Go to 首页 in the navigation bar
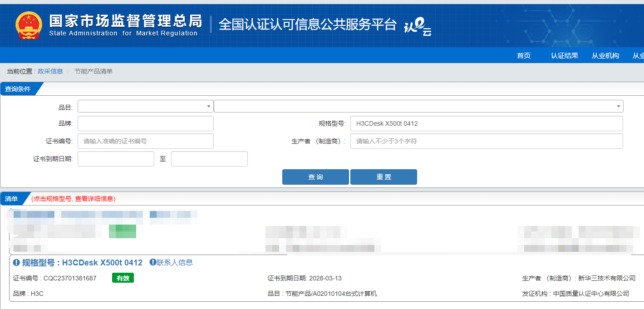Viewport: 644px width, 309px height. point(524,55)
